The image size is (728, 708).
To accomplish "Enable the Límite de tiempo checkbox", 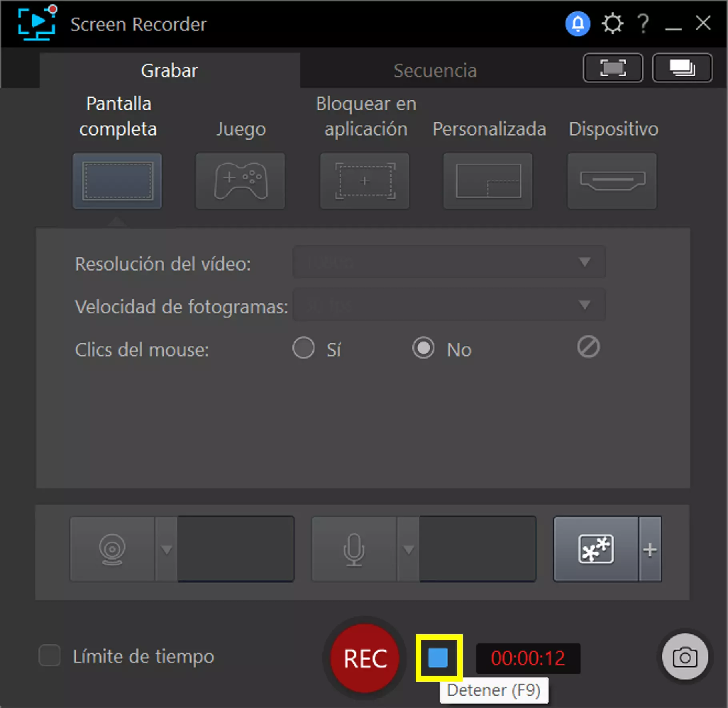I will [x=50, y=655].
